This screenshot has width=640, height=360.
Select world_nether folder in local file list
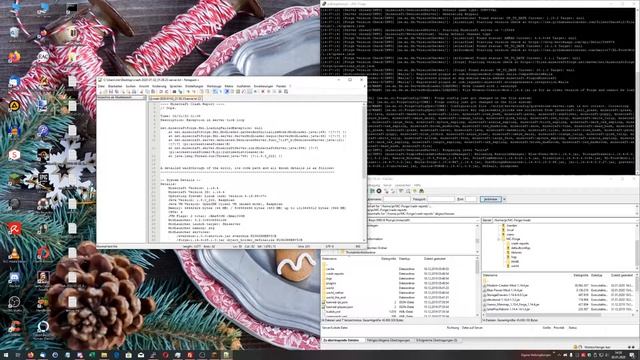point(335,293)
